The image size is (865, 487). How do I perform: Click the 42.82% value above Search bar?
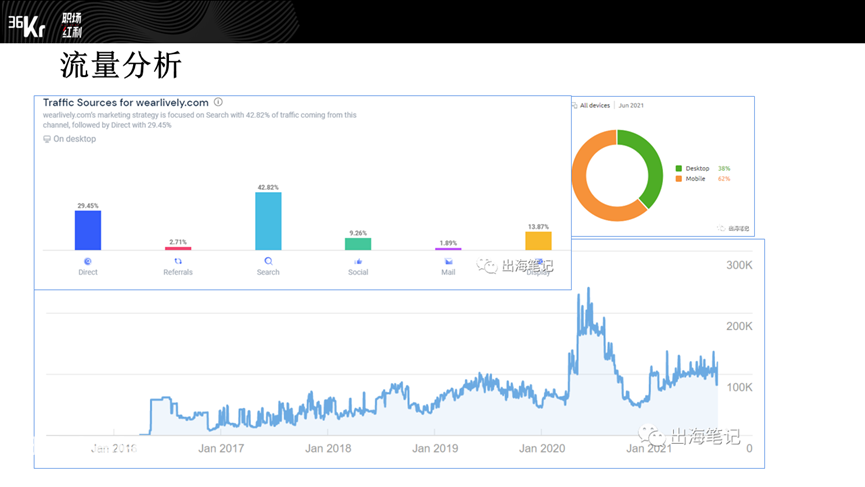(x=268, y=188)
